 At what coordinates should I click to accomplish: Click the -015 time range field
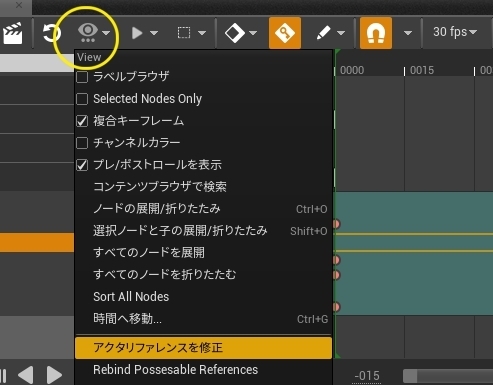pos(367,376)
